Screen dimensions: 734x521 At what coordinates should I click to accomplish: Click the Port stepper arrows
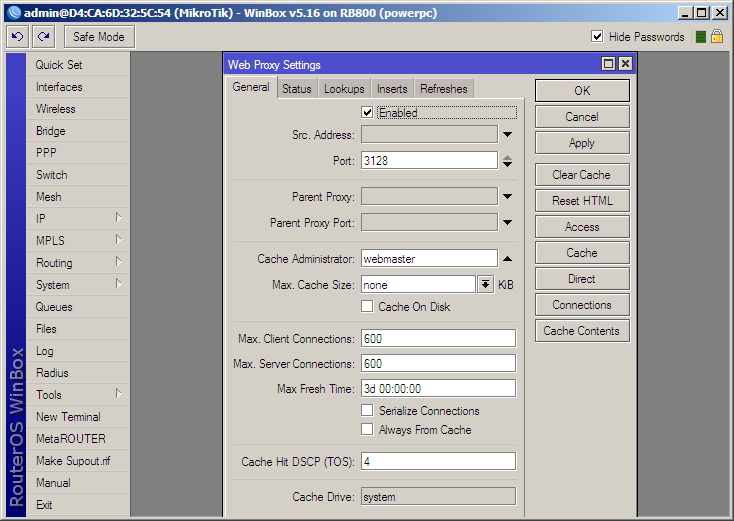[507, 161]
